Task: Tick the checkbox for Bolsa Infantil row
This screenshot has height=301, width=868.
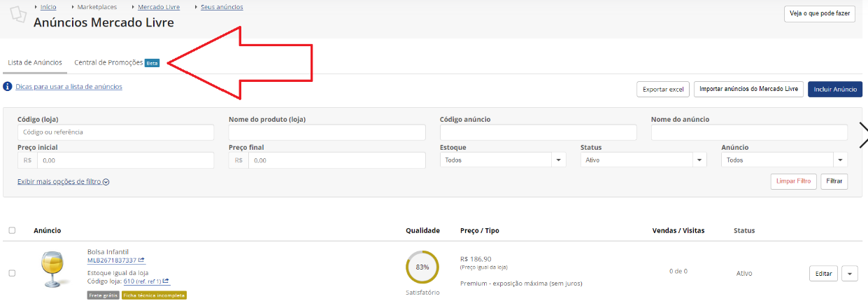Action: pos(12,273)
